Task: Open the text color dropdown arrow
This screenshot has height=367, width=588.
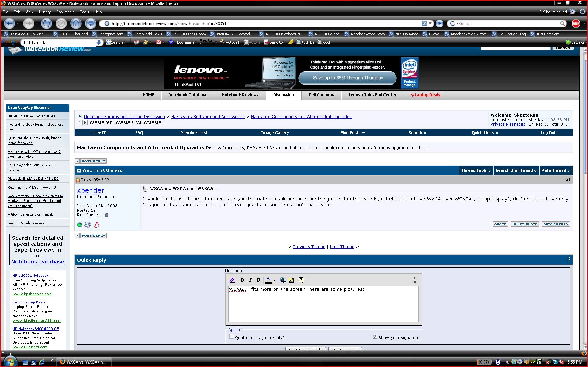Action: click(275, 280)
